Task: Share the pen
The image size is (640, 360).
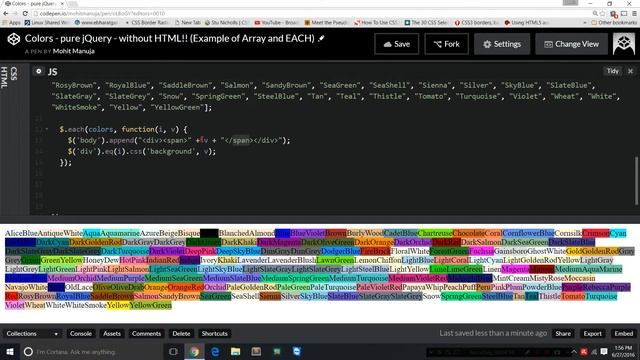Action: point(563,333)
